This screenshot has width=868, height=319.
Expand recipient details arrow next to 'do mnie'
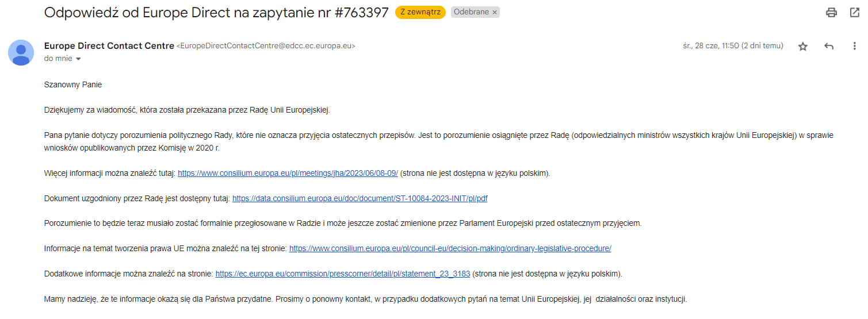point(78,59)
